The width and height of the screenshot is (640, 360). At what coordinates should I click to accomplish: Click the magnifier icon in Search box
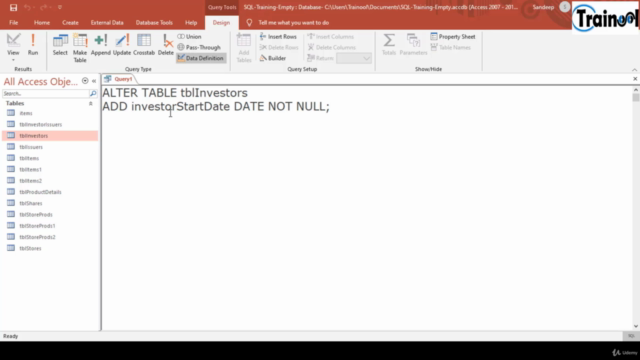coord(93,93)
